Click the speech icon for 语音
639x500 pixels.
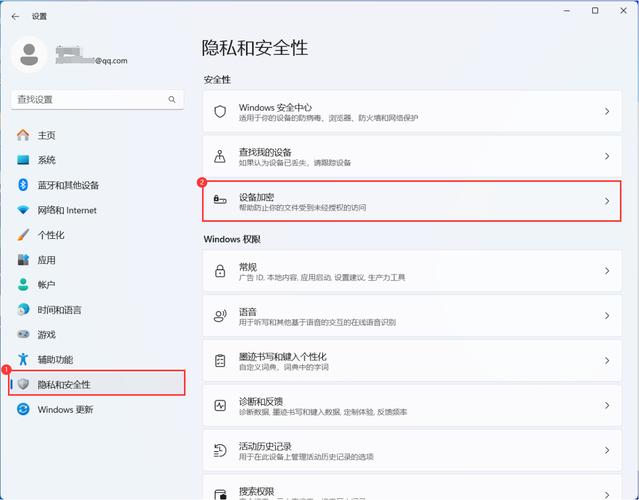pyautogui.click(x=220, y=316)
